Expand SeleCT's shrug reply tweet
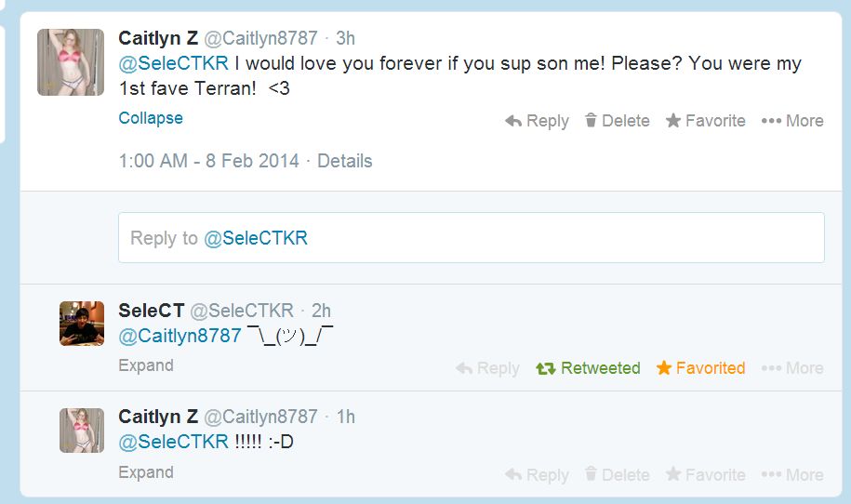The width and height of the screenshot is (851, 504). click(146, 365)
